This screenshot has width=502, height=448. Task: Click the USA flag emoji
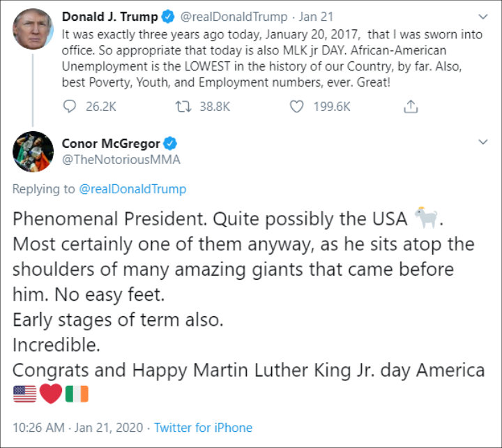click(25, 394)
